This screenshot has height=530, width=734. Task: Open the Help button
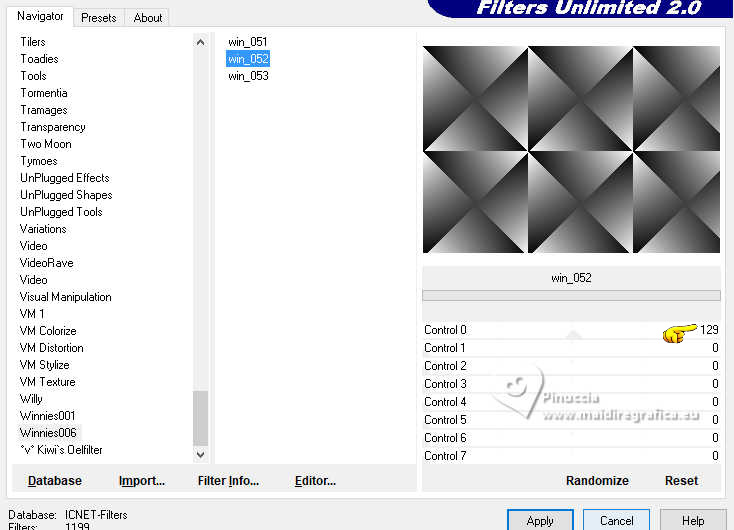point(693,520)
